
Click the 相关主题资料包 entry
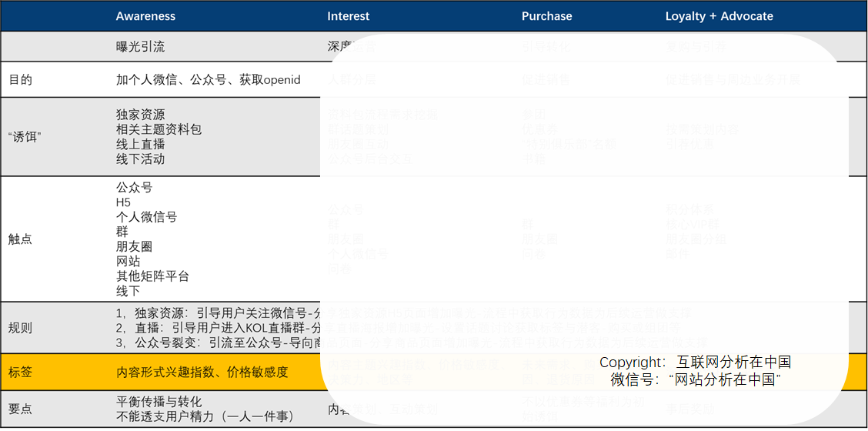(x=159, y=129)
